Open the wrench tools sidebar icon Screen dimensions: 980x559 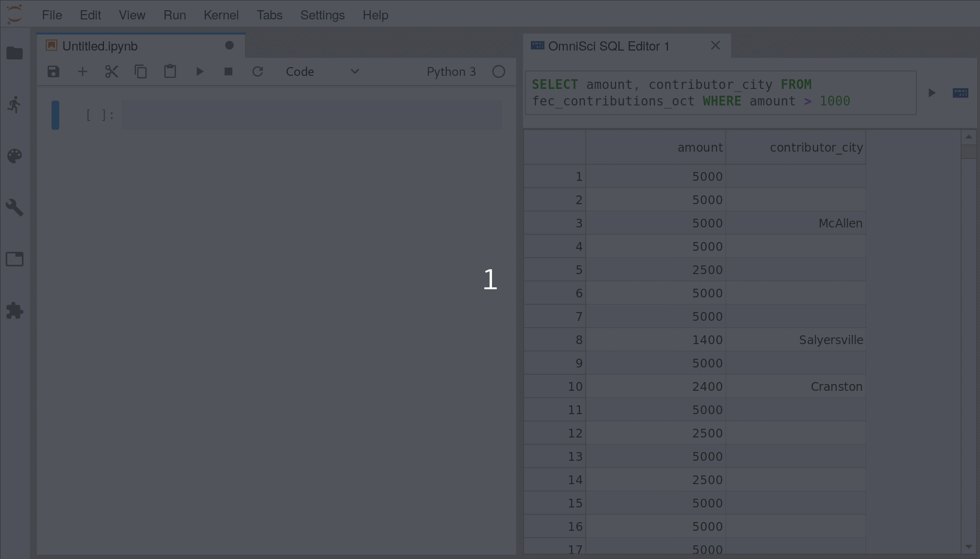15,208
